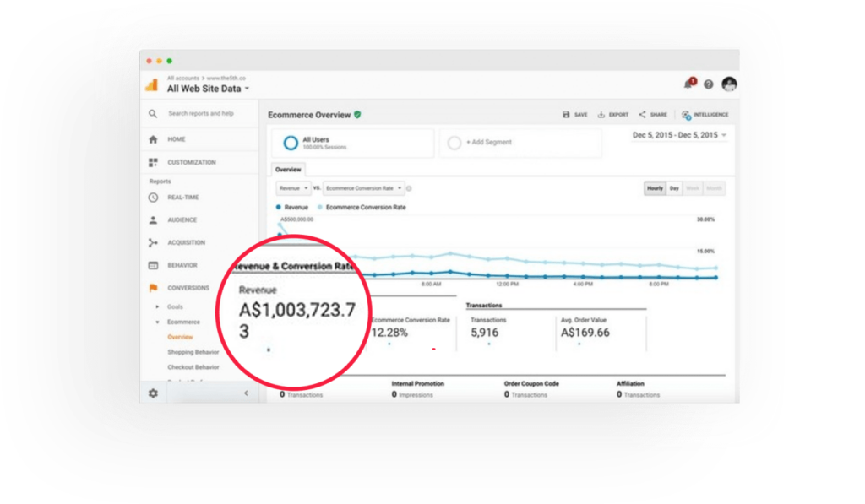Select the All Users segment circle
865x504 pixels.
291,143
